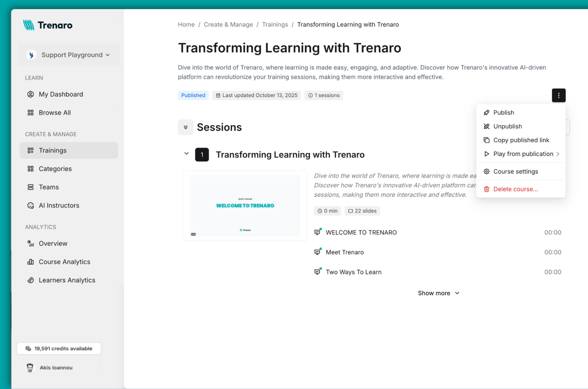This screenshot has width=588, height=389.
Task: Open Show more to reveal additional slides
Action: tap(439, 293)
